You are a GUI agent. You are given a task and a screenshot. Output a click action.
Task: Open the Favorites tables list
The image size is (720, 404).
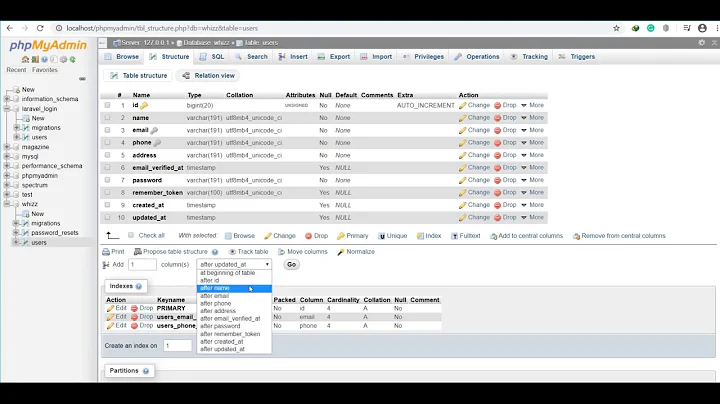[x=45, y=70]
